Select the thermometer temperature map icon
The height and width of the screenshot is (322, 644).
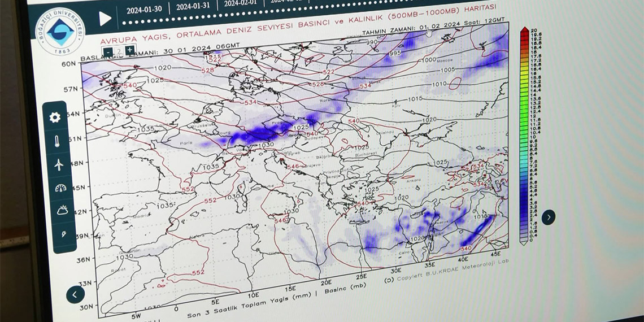pos(57,141)
